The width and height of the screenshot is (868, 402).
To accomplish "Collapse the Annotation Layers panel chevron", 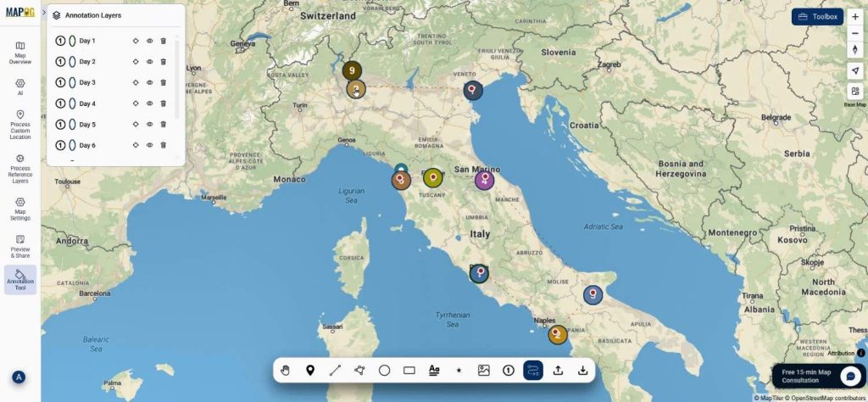I will [x=44, y=12].
